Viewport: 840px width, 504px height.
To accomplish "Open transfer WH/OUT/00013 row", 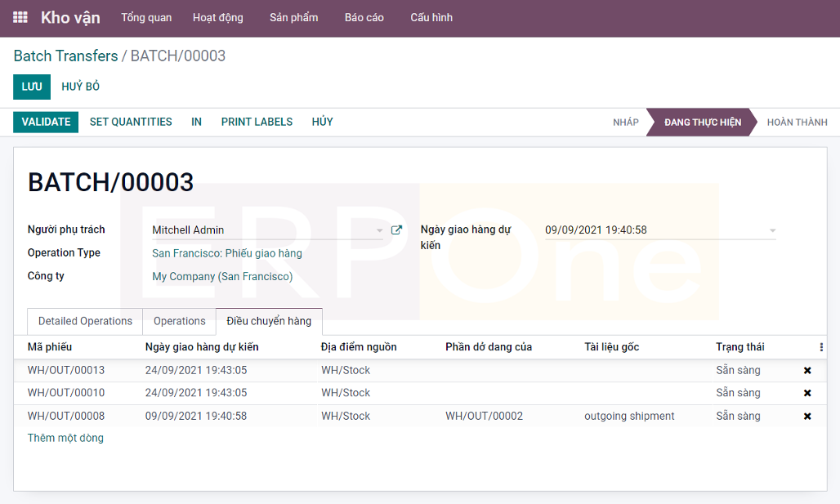I will click(x=420, y=370).
